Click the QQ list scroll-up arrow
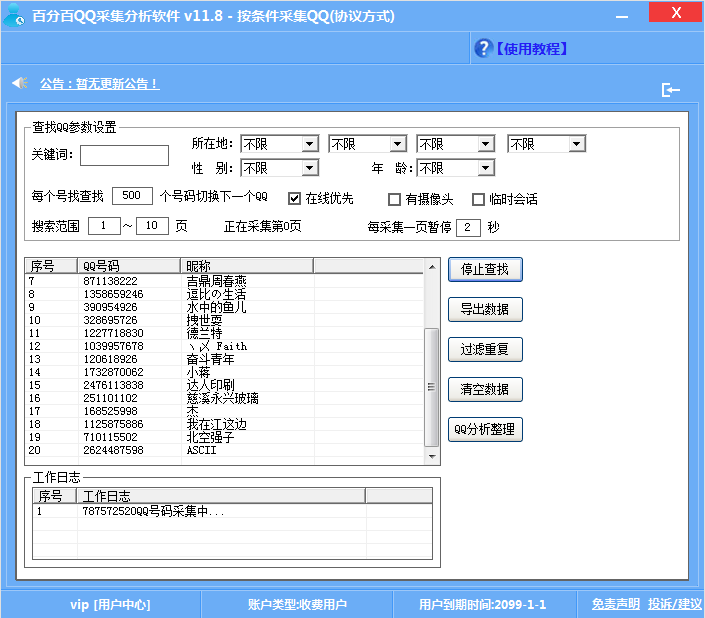705x618 pixels. [x=431, y=267]
